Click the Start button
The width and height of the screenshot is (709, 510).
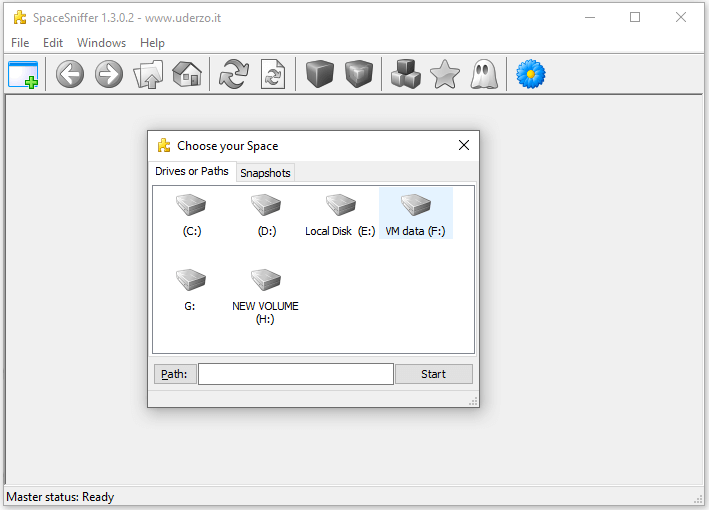(x=434, y=374)
